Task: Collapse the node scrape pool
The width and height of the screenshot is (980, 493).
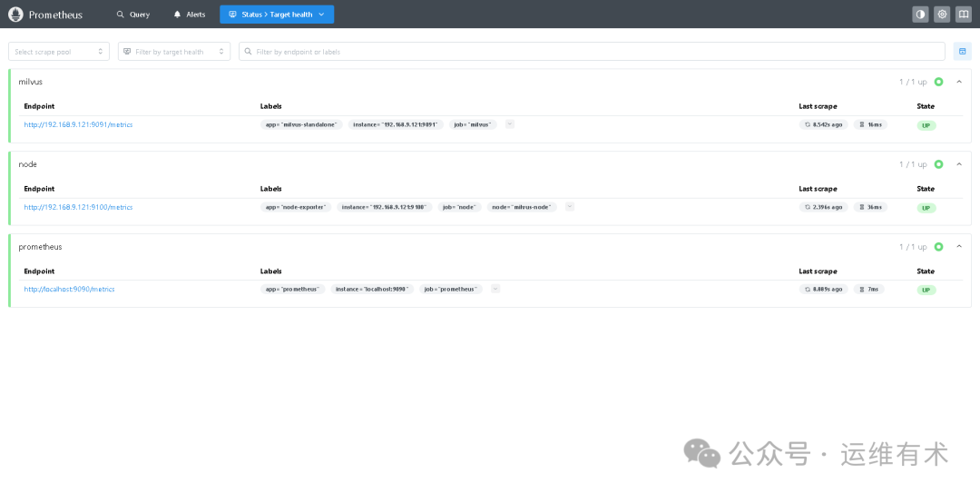Action: (959, 164)
